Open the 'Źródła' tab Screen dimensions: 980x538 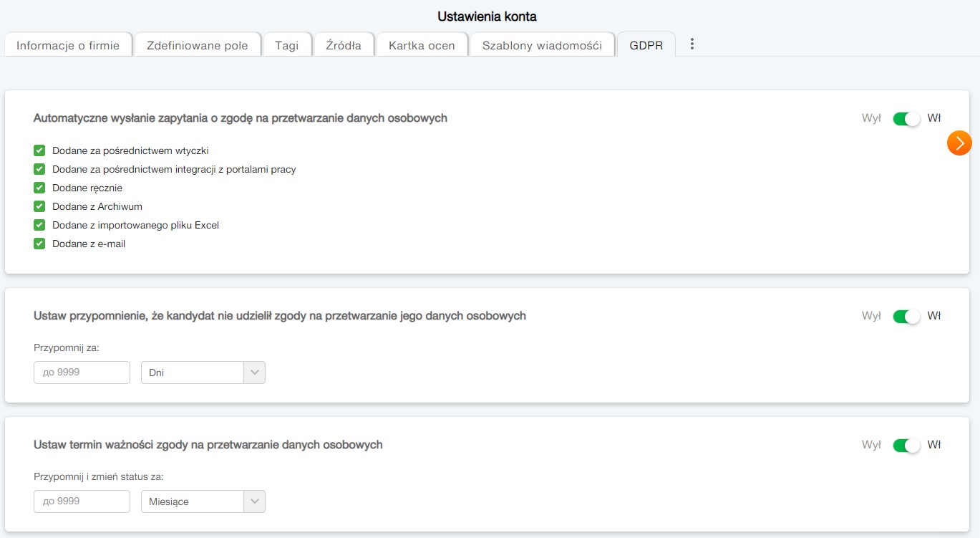click(x=344, y=45)
